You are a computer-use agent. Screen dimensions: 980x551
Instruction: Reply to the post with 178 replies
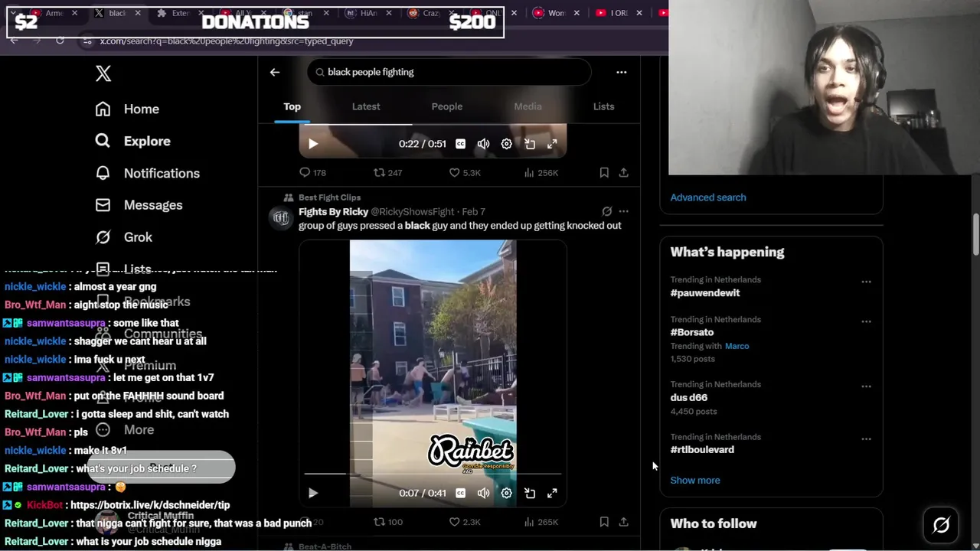coord(312,173)
